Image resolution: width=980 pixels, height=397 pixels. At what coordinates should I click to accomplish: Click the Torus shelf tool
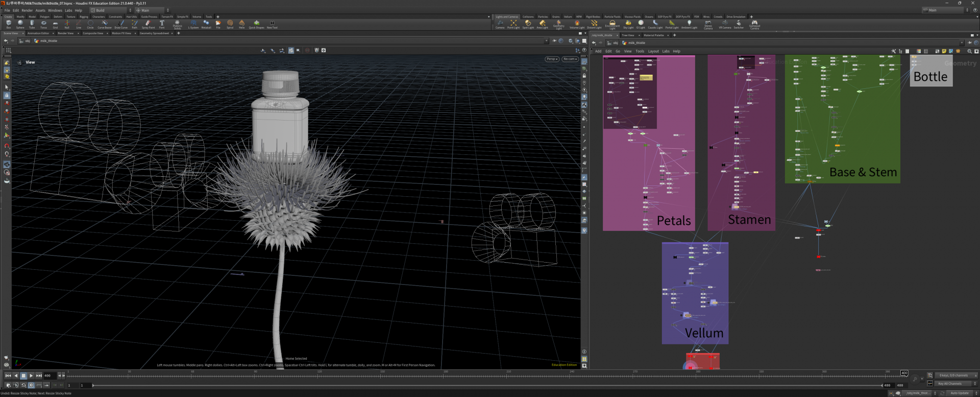(43, 24)
